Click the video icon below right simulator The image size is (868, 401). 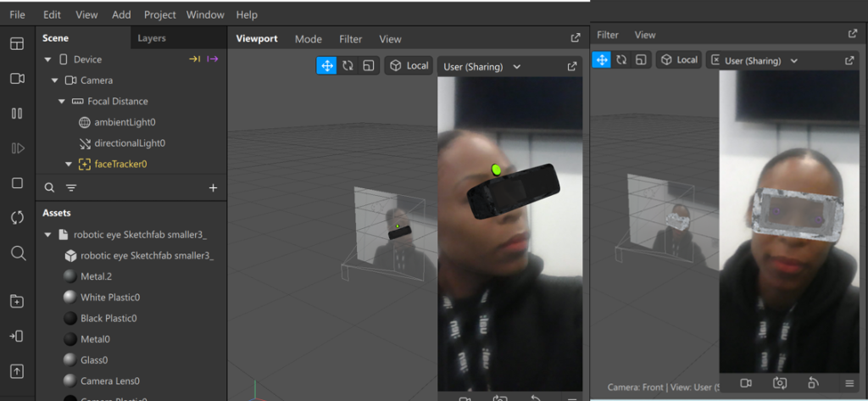(x=746, y=382)
